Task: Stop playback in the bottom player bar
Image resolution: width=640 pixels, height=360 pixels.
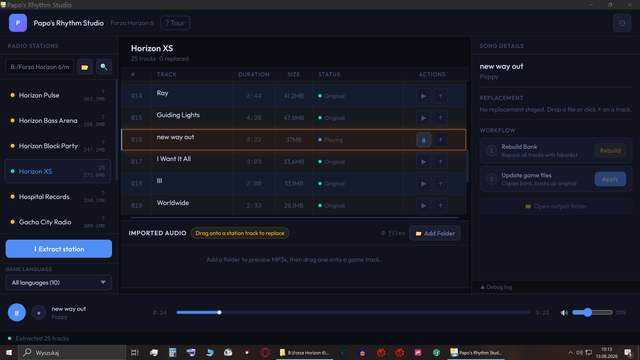Action: point(39,313)
